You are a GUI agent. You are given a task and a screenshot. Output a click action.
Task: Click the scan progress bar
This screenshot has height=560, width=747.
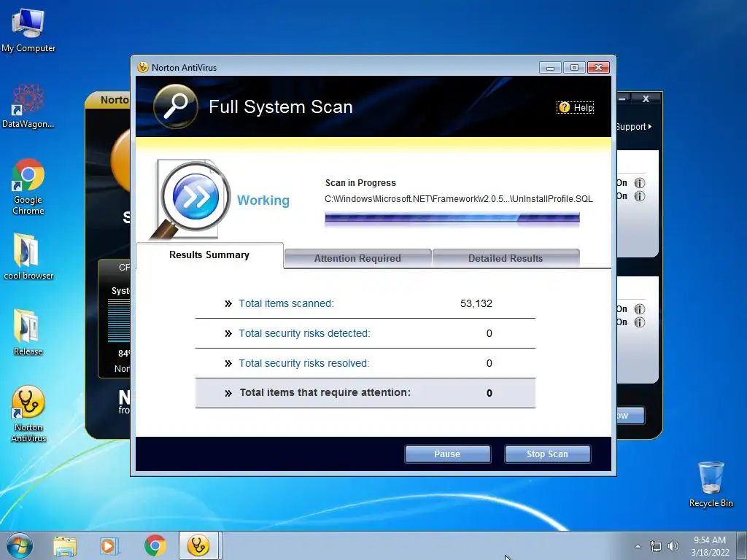(452, 219)
